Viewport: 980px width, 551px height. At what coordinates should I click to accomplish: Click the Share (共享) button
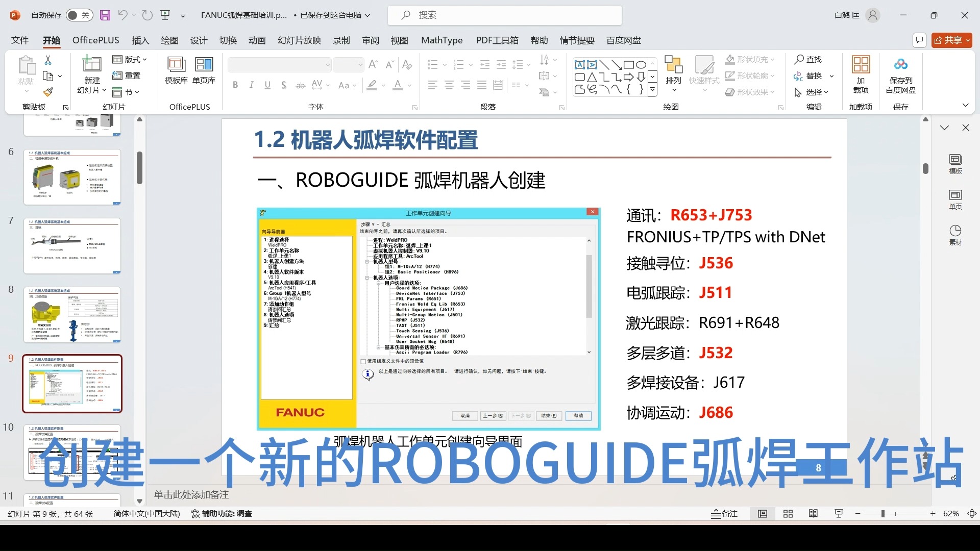pos(952,40)
